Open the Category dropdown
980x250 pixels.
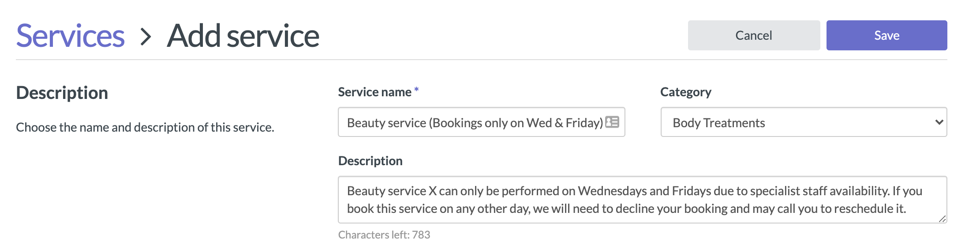pos(804,122)
